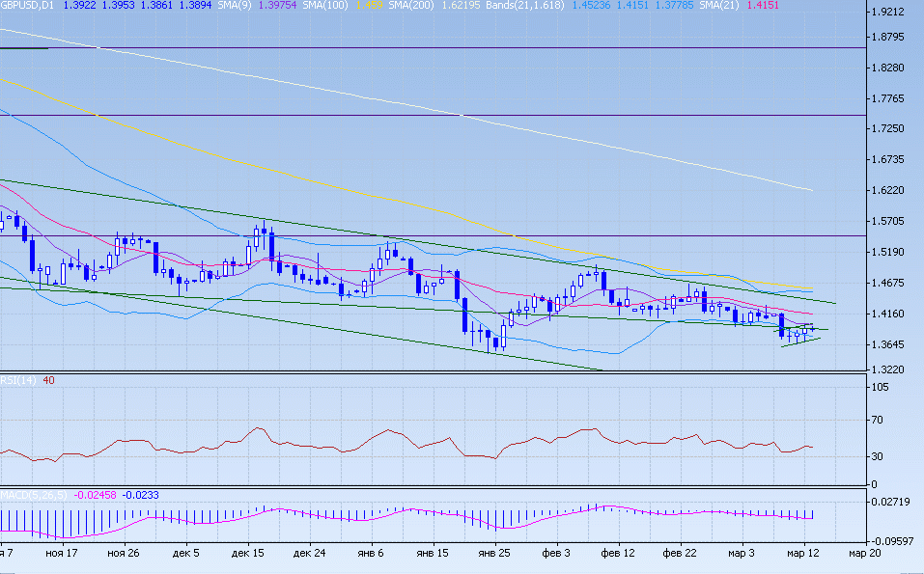Select the 'дек 15' date label
The image size is (924, 574).
tap(248, 554)
